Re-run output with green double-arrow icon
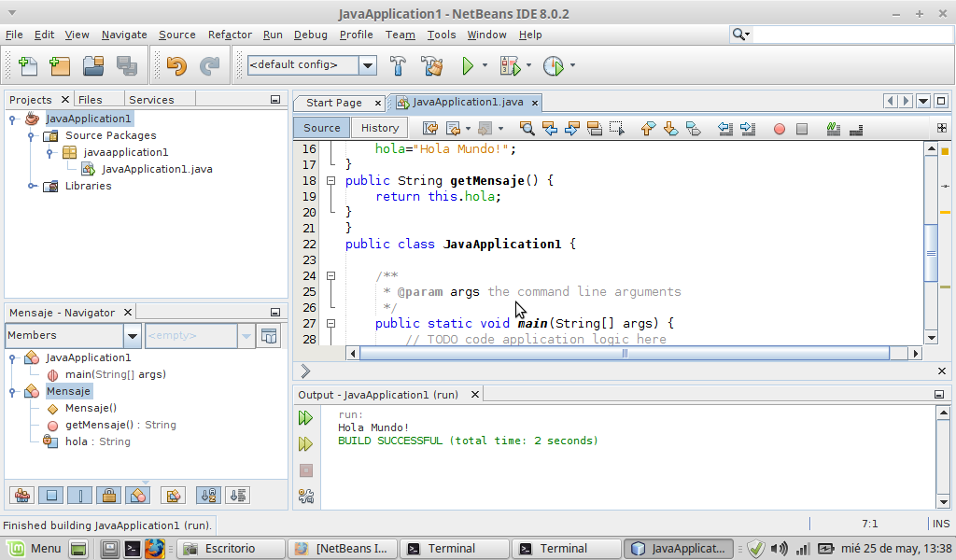956x560 pixels. pyautogui.click(x=305, y=418)
